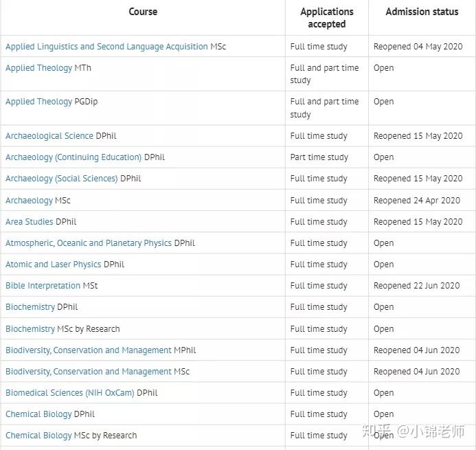Click the Course column header

pyautogui.click(x=143, y=12)
